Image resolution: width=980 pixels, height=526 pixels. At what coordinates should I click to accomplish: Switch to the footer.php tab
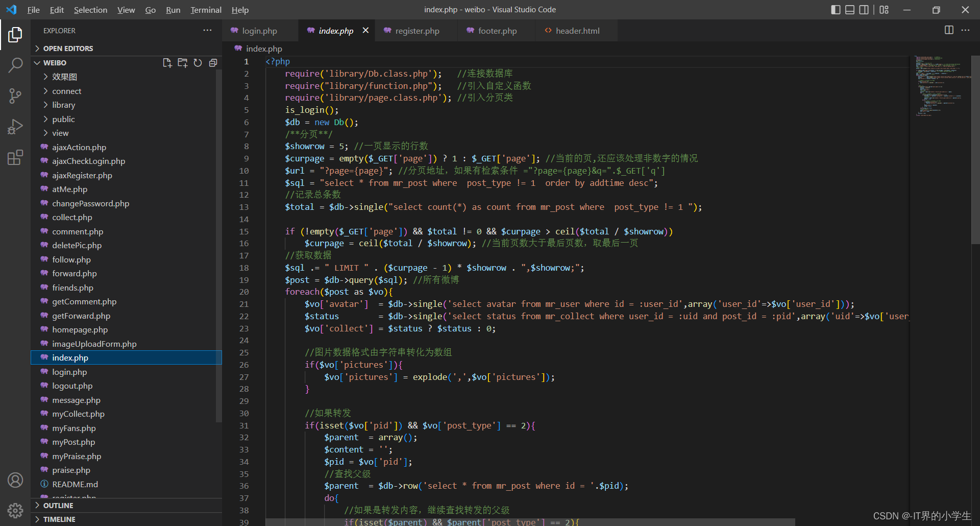point(497,31)
